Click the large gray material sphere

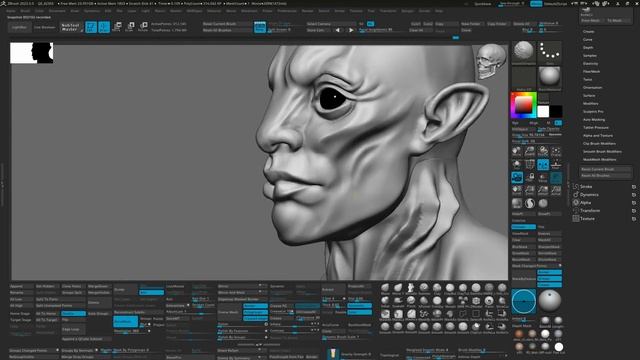(x=549, y=301)
